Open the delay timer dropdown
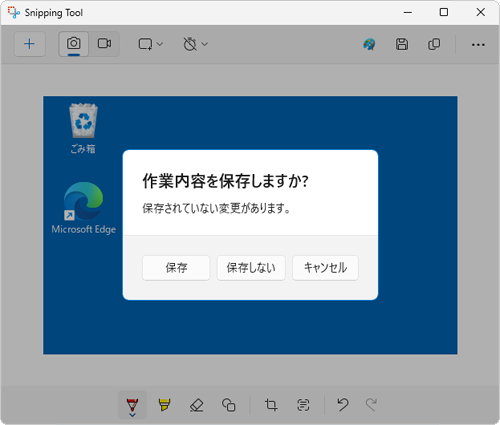The width and height of the screenshot is (500, 425). (x=196, y=44)
